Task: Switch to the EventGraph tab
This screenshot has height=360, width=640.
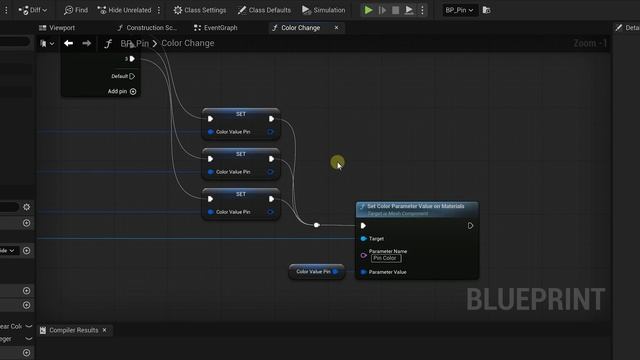Action: point(216,28)
